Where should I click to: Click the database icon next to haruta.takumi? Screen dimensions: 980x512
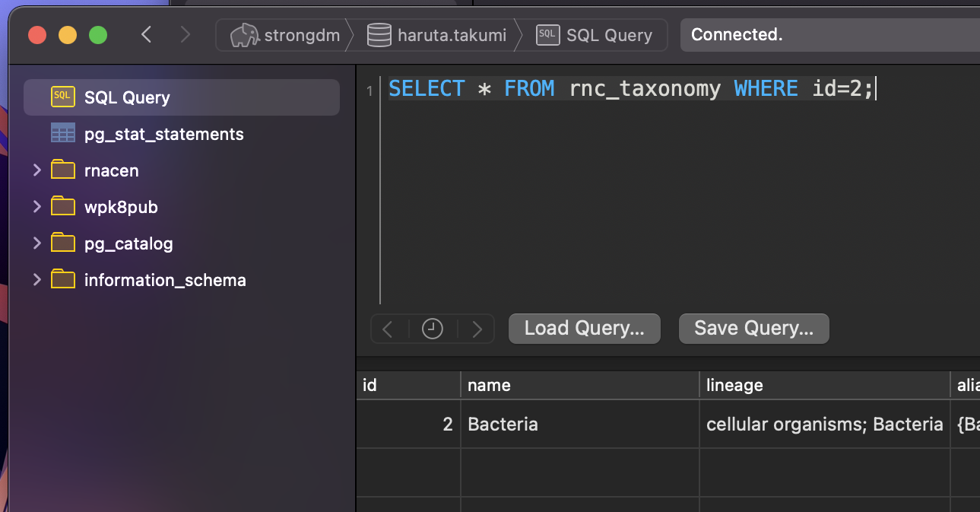pyautogui.click(x=378, y=35)
